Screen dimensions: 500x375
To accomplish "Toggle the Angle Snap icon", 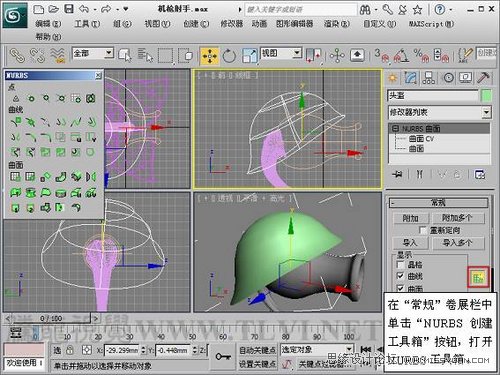I will coord(402,56).
